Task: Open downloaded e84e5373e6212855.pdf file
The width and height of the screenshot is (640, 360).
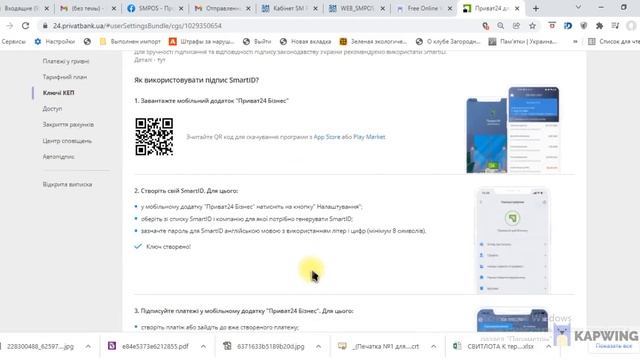Action: pyautogui.click(x=155, y=347)
